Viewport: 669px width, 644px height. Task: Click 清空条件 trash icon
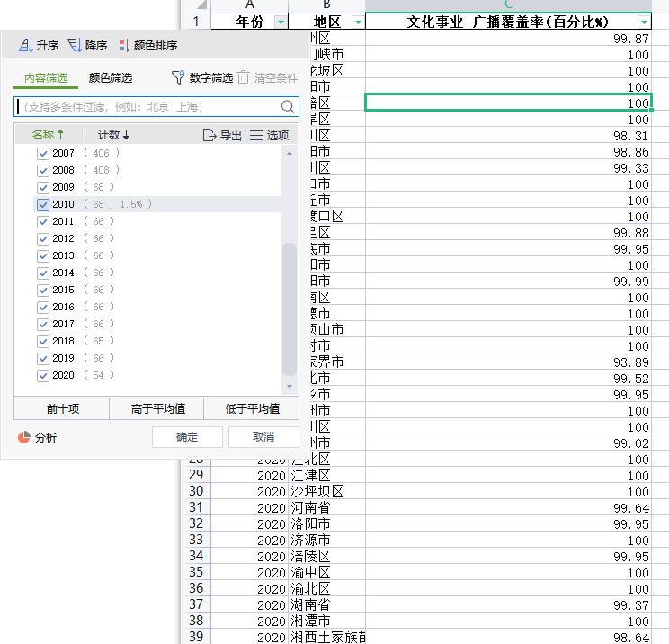(x=243, y=77)
